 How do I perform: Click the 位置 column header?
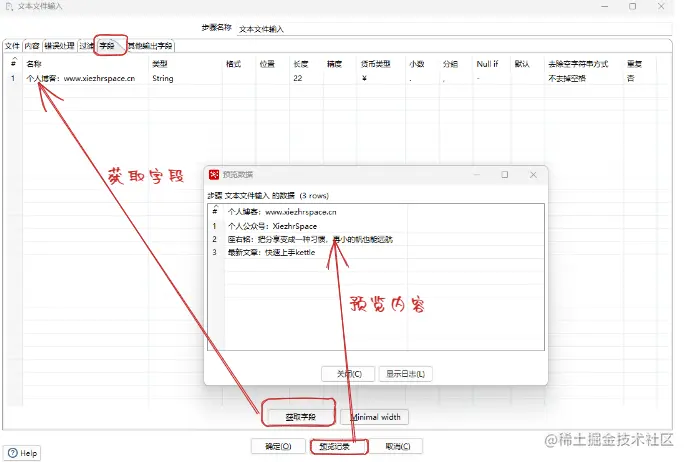[x=273, y=64]
